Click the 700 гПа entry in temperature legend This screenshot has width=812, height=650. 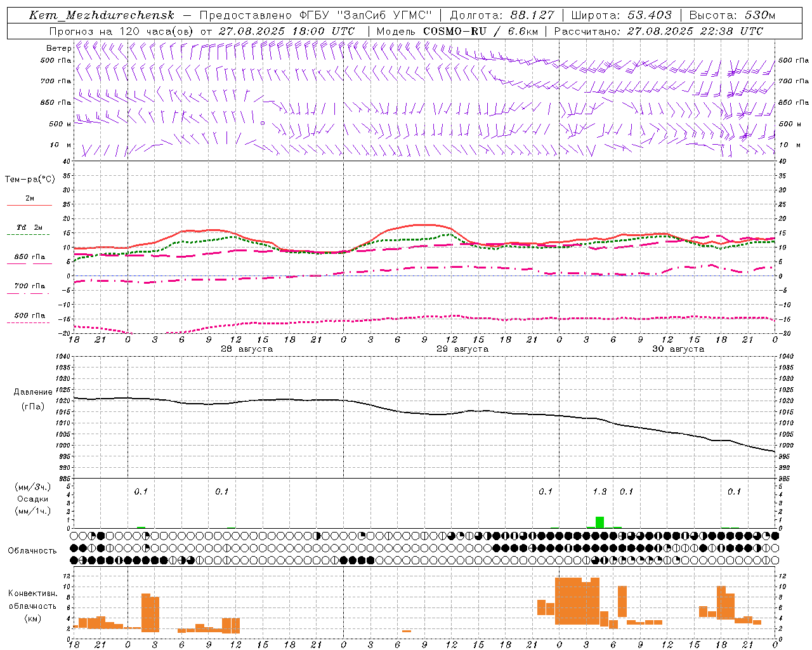click(x=30, y=286)
